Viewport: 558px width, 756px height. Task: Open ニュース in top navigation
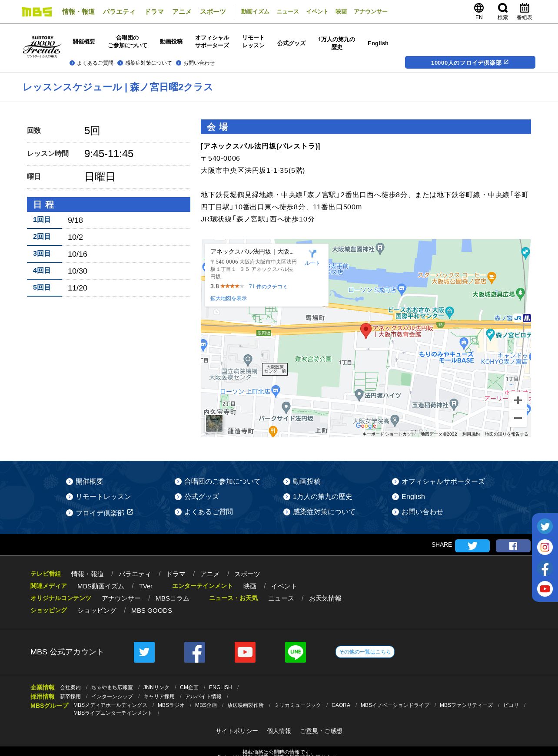(x=288, y=12)
